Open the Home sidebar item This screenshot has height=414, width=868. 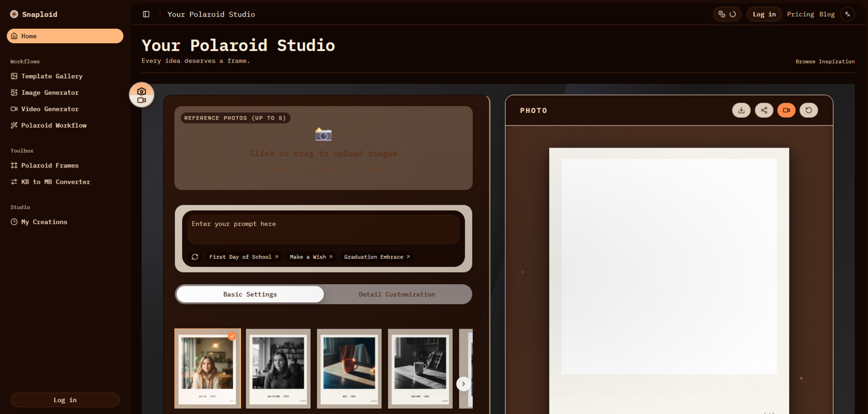pos(65,36)
